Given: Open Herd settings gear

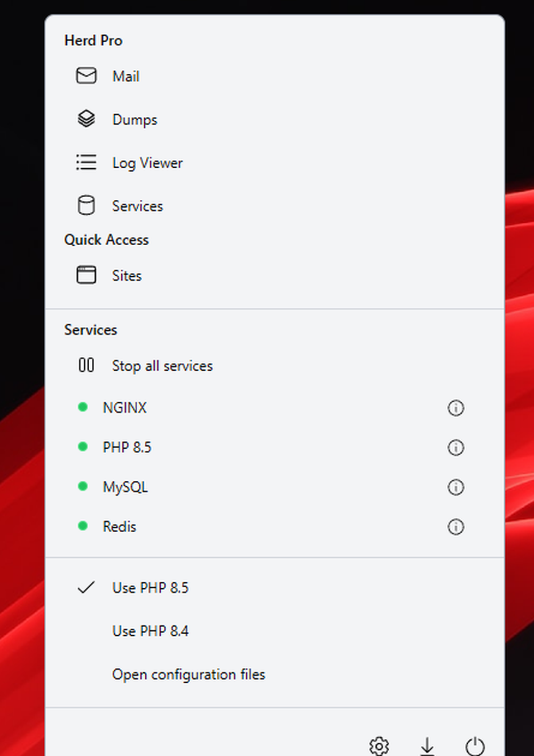Looking at the screenshot, I should 379,746.
